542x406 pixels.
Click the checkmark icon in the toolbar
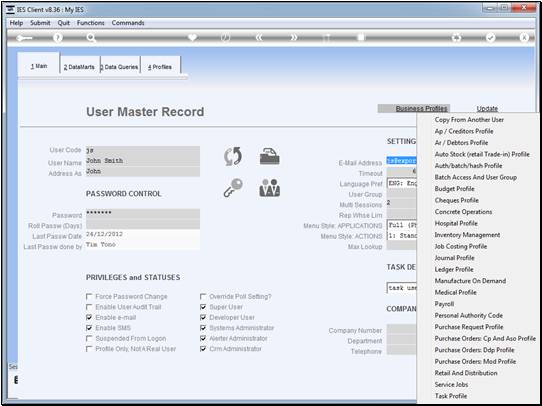click(x=490, y=38)
